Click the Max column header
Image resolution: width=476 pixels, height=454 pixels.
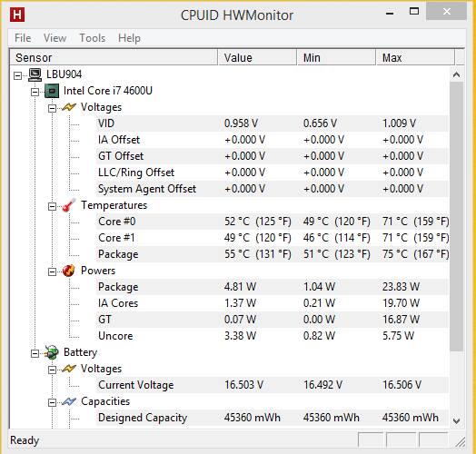point(415,58)
